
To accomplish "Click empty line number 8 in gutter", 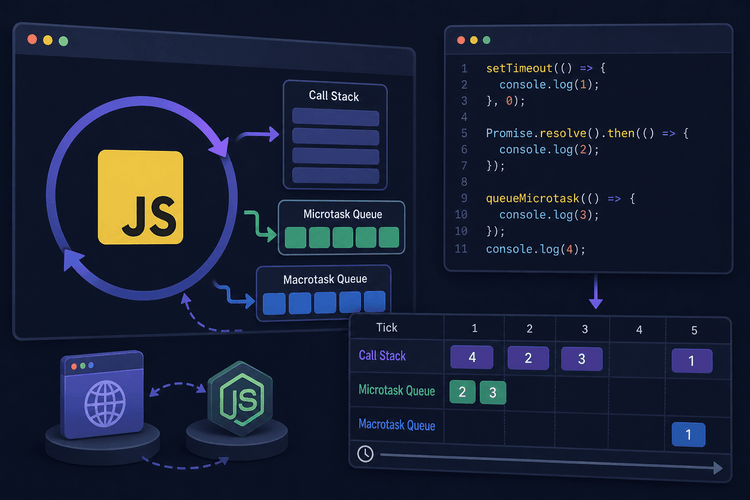I will pyautogui.click(x=464, y=182).
